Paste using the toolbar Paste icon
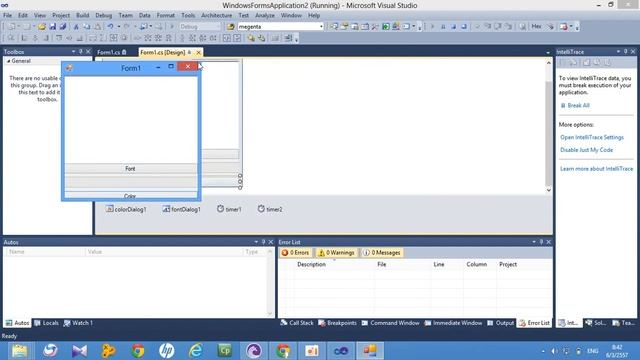This screenshot has height=360, width=640. pos(98,27)
